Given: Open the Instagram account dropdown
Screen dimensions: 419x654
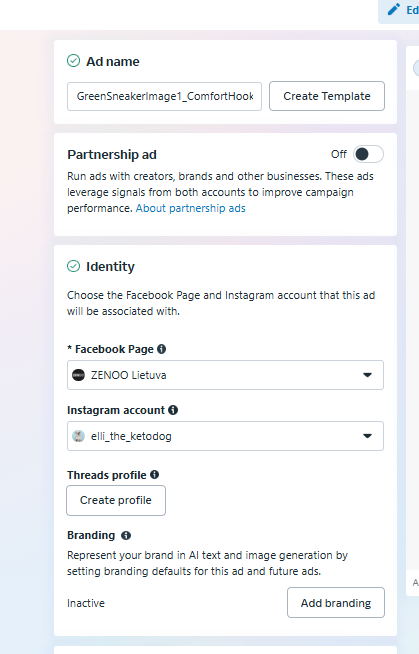Looking at the screenshot, I should 225,436.
